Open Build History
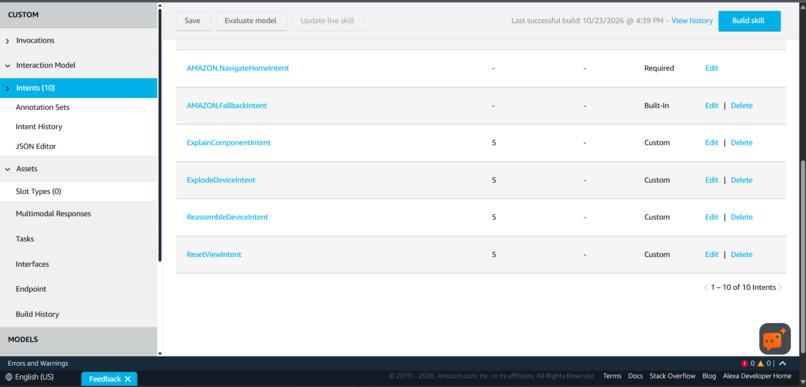This screenshot has width=806, height=387. tap(37, 314)
